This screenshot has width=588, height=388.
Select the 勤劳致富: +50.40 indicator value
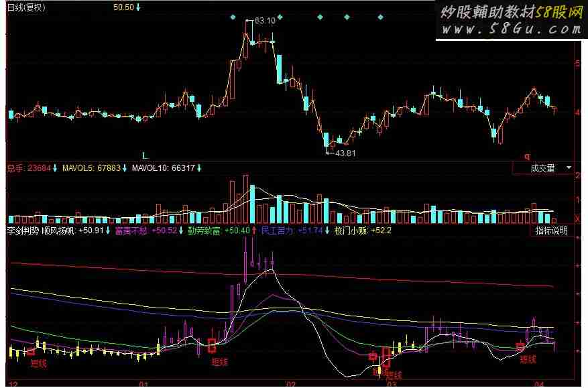219,231
